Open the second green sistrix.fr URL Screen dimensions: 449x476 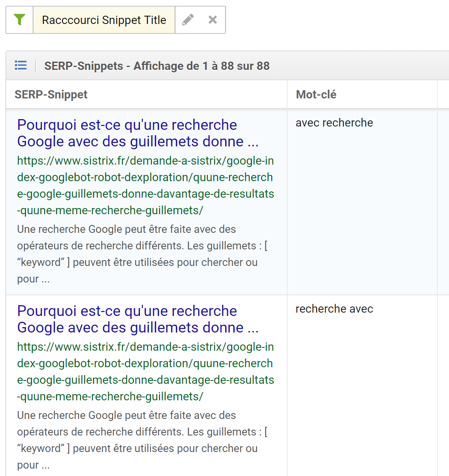pyautogui.click(x=146, y=371)
